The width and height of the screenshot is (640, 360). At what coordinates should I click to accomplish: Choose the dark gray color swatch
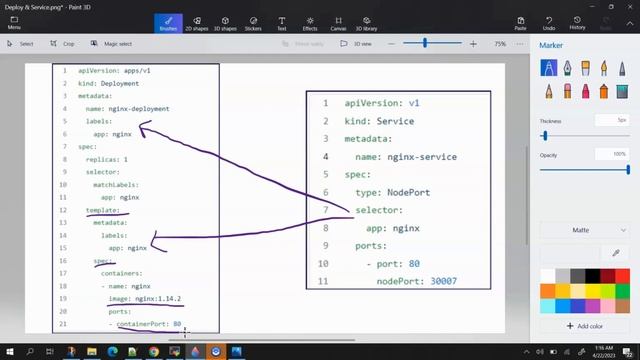[x=577, y=276]
